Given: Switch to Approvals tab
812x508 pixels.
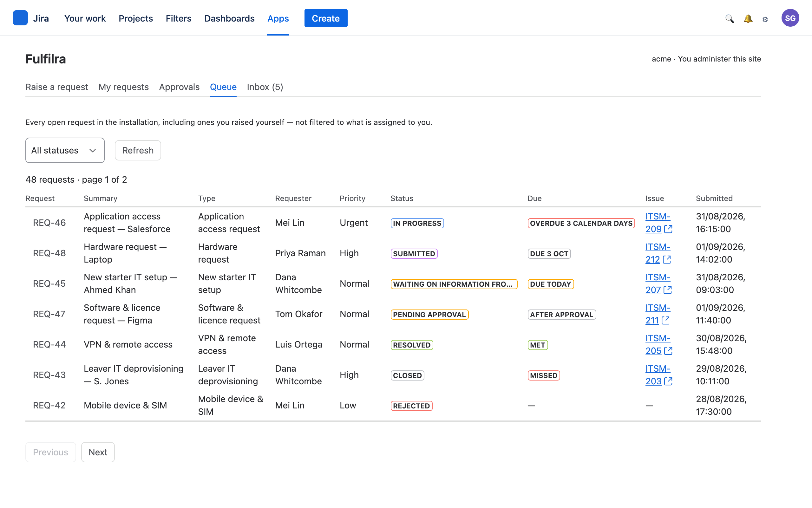Looking at the screenshot, I should click(179, 87).
